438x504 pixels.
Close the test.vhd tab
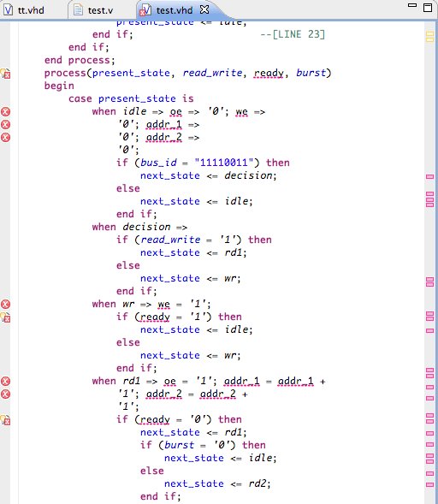point(204,9)
